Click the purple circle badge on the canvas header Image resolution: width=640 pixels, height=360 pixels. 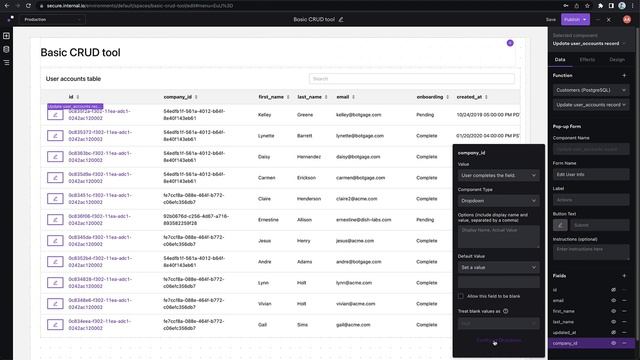[x=510, y=43]
